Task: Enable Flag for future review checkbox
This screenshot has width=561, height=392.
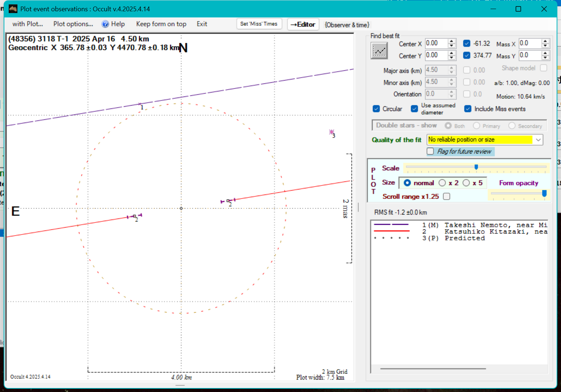Action: [430, 151]
